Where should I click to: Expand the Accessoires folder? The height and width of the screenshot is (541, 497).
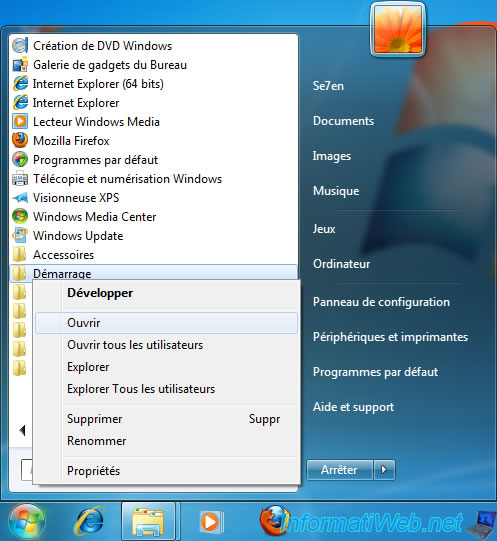pos(154,255)
